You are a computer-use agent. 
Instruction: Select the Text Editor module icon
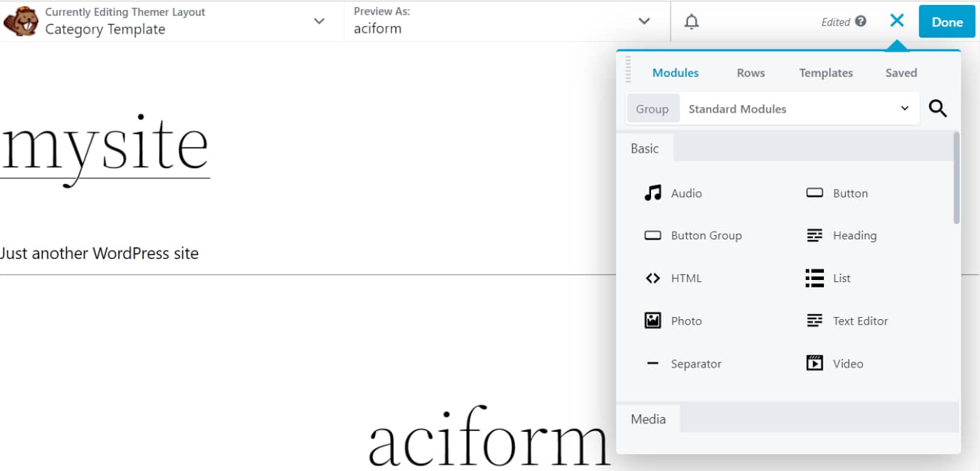pos(815,321)
